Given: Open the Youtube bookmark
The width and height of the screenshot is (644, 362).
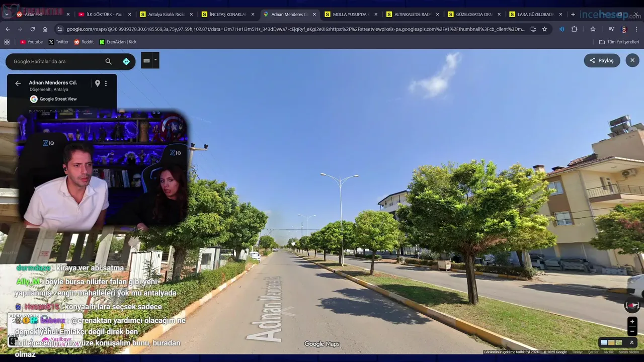Looking at the screenshot, I should [31, 42].
